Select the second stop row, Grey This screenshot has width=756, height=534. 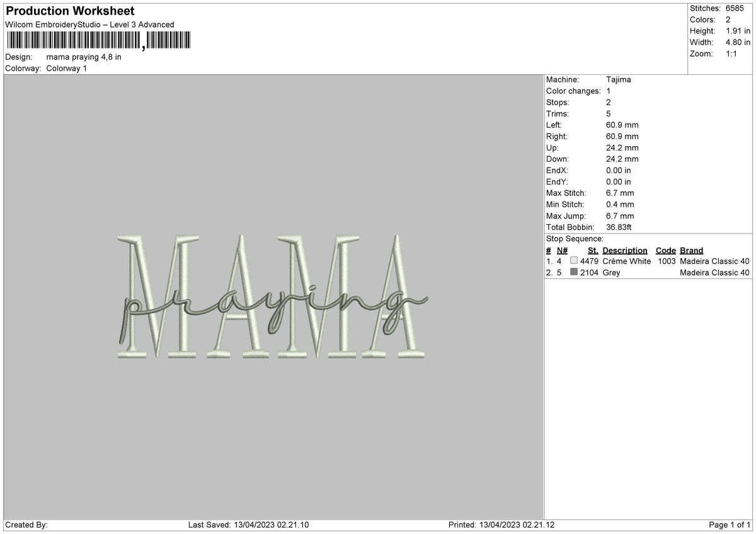coord(648,272)
